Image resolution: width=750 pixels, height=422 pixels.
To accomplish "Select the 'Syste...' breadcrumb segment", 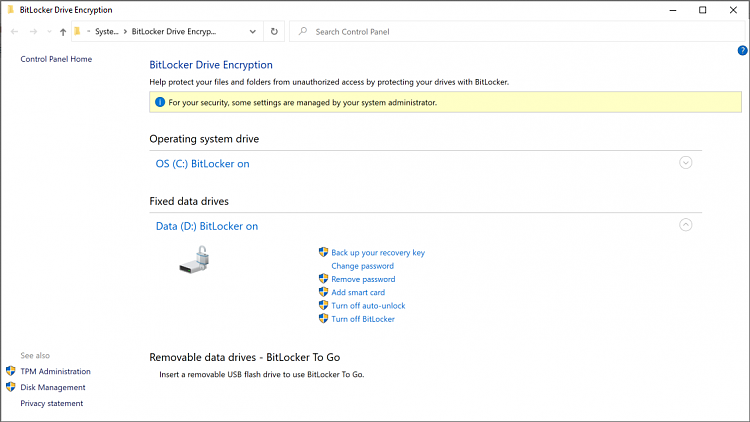I will point(106,32).
